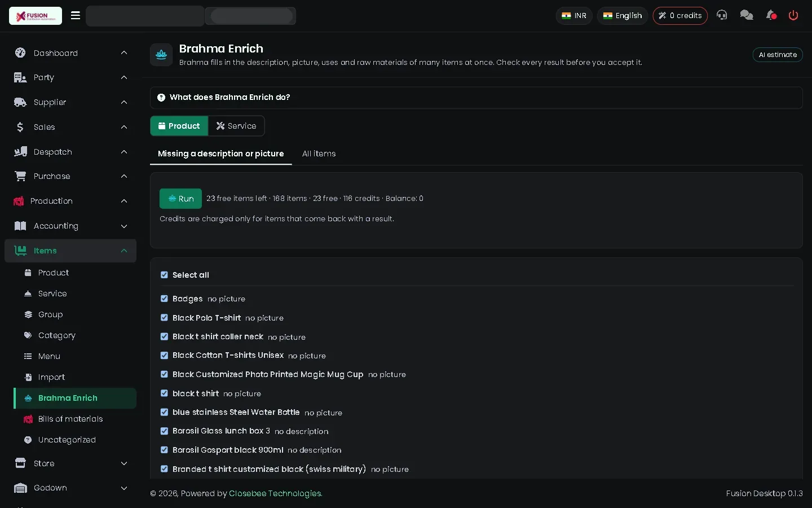The width and height of the screenshot is (812, 508).
Task: Expand What does Brahma Enrich do panel
Action: click(476, 98)
